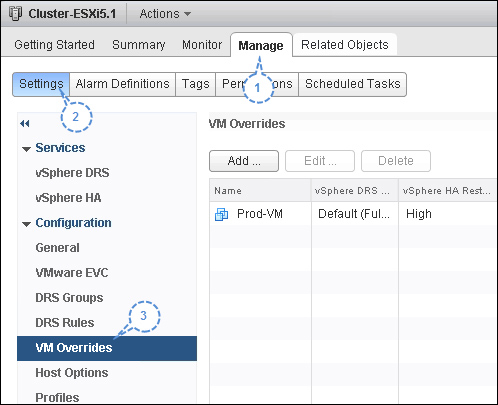Open vSphere DRS settings
Viewport: 498px width, 405px height.
pyautogui.click(x=72, y=173)
